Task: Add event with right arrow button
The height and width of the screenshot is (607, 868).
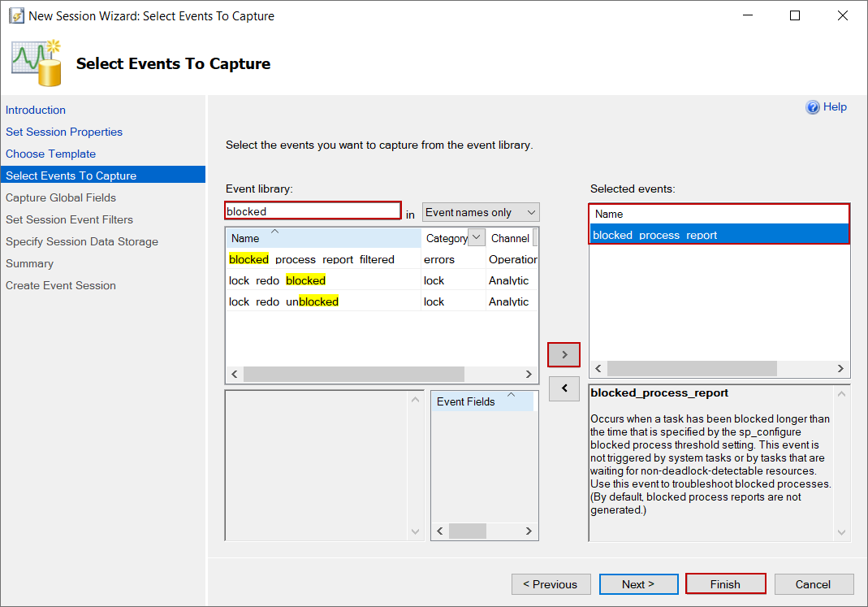Action: click(564, 354)
